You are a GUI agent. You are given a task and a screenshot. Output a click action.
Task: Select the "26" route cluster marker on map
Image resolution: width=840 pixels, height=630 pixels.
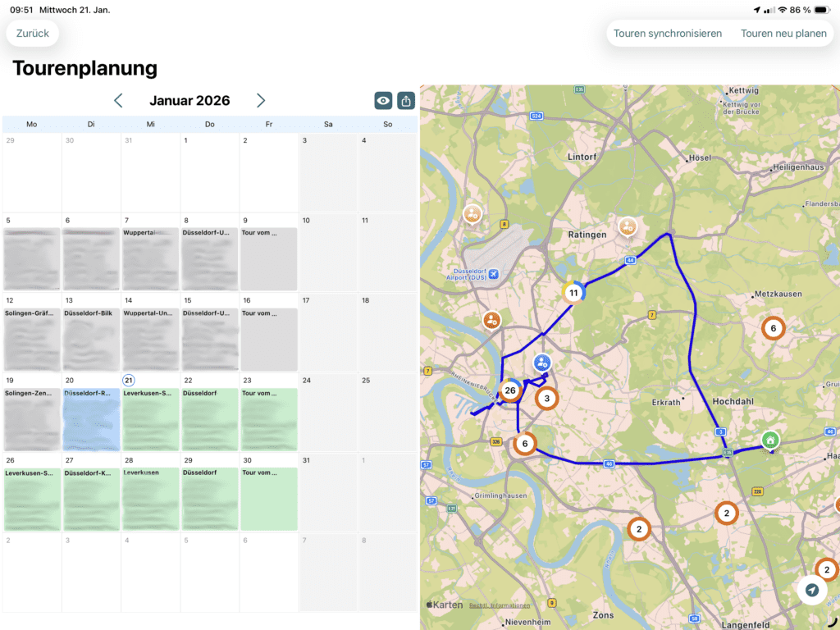[510, 390]
